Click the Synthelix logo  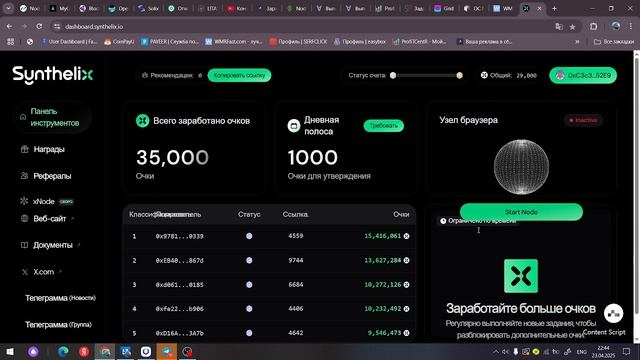53,75
